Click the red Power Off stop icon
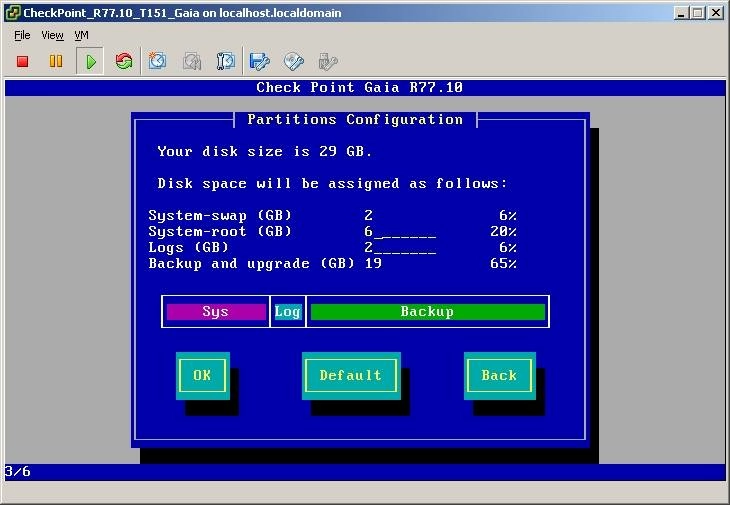The image size is (730, 505). [22, 61]
